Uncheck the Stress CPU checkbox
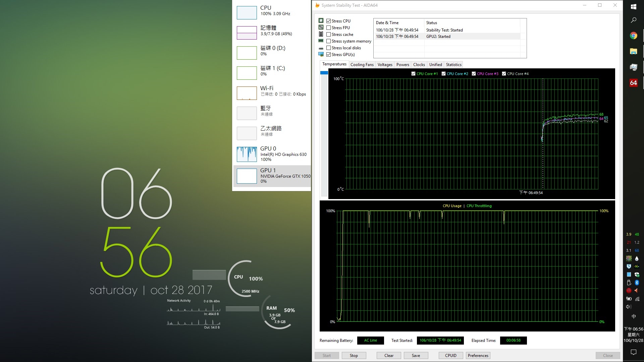Screen dimensions: 644x362 pos(329,21)
